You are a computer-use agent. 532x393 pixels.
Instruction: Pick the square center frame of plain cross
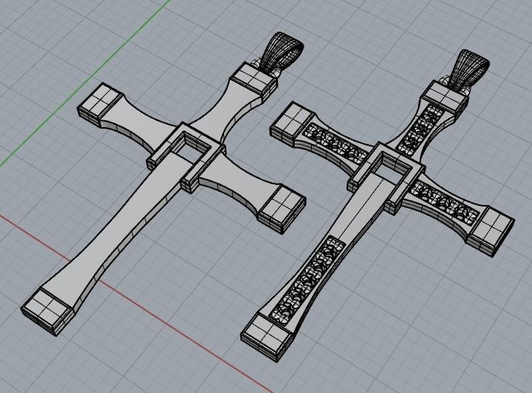click(186, 158)
